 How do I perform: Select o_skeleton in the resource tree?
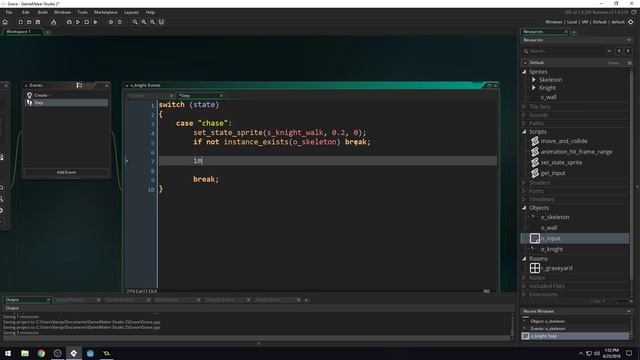tap(555, 217)
